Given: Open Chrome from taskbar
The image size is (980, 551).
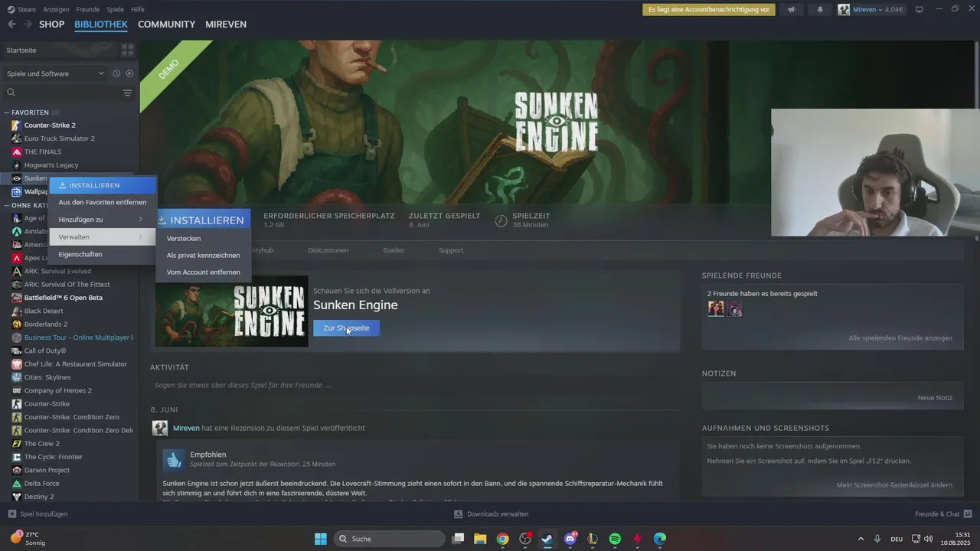Looking at the screenshot, I should point(502,539).
